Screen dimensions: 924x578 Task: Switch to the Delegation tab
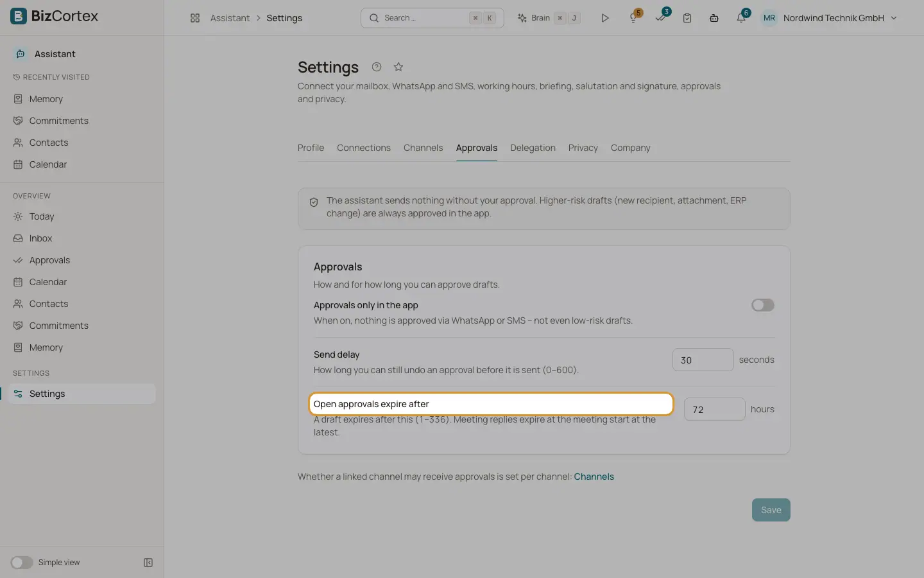(533, 148)
